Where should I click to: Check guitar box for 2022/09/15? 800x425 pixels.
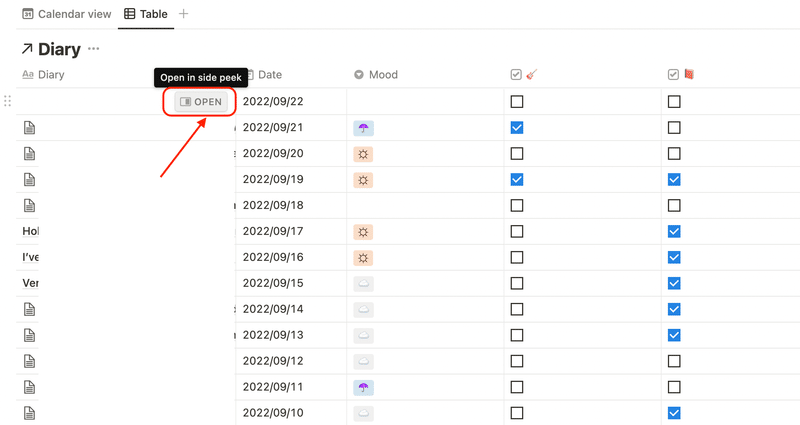(517, 283)
